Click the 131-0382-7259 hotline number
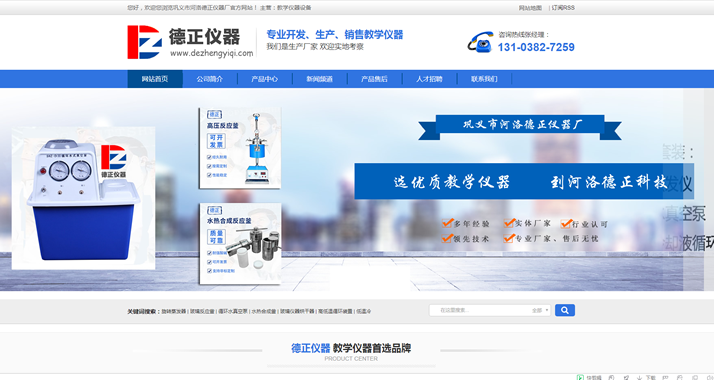Image resolution: width=714 pixels, height=380 pixels. (x=536, y=47)
